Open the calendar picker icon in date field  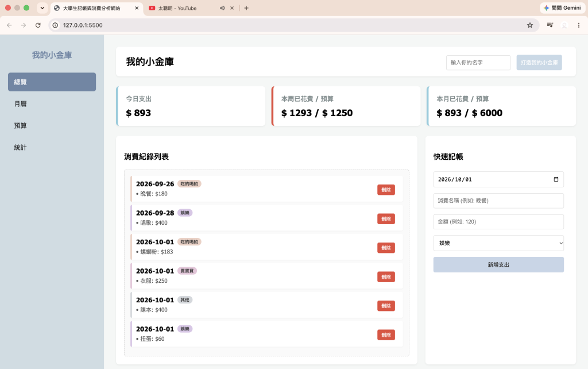(x=556, y=179)
